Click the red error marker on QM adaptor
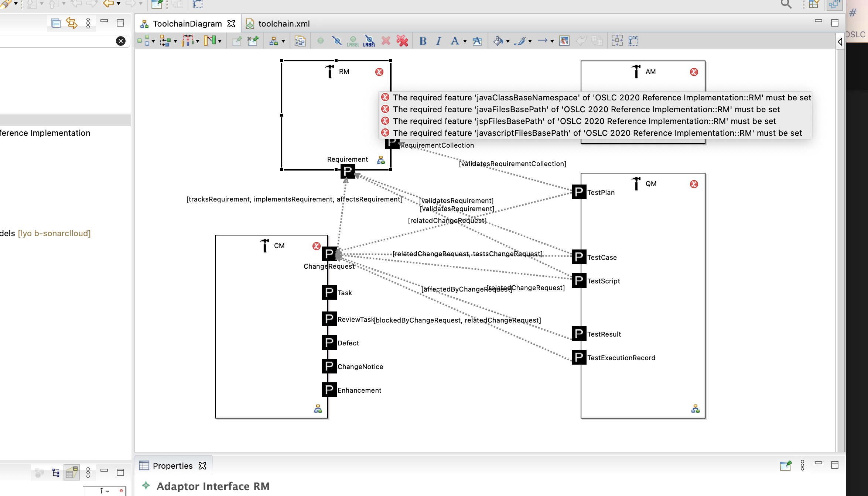 coord(694,184)
